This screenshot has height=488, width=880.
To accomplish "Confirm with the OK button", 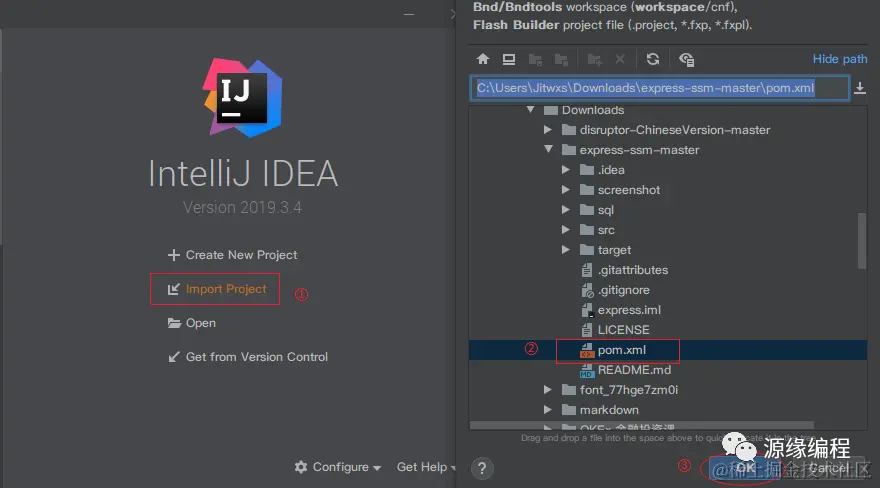I will pyautogui.click(x=744, y=467).
